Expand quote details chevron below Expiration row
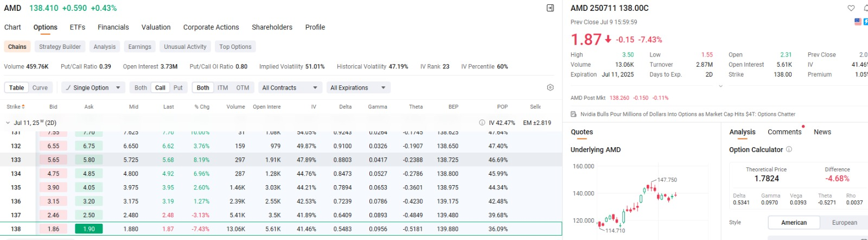Image resolution: width=868 pixels, height=240 pixels. pyautogui.click(x=720, y=86)
